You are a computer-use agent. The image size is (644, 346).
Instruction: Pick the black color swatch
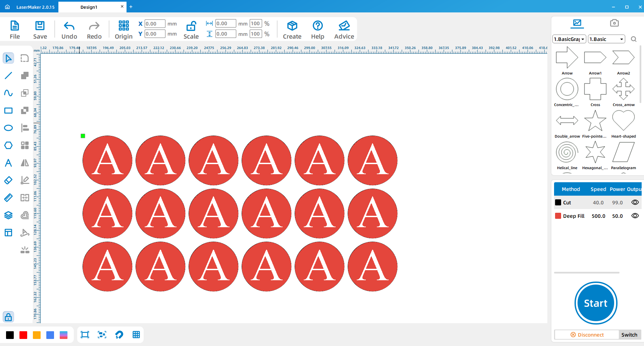(10, 335)
